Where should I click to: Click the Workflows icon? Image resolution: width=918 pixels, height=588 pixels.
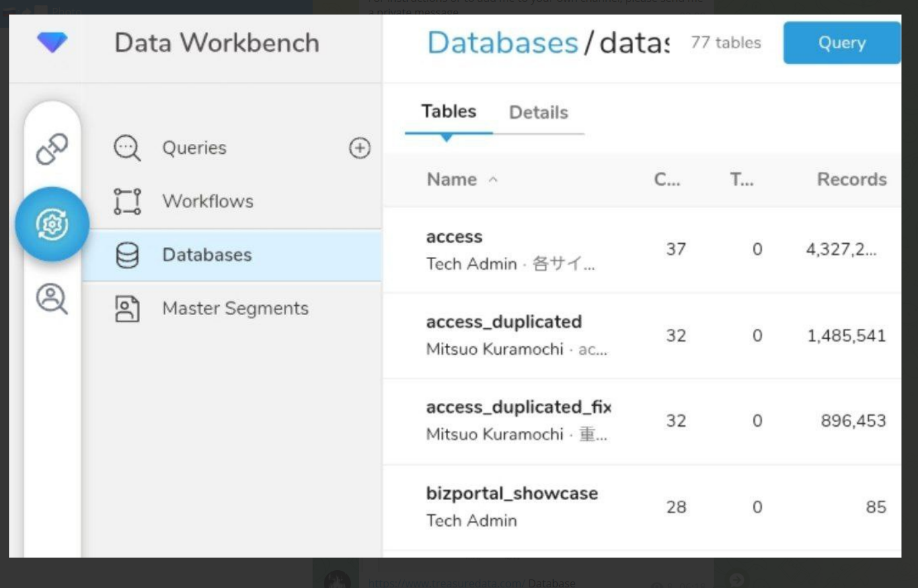127,202
